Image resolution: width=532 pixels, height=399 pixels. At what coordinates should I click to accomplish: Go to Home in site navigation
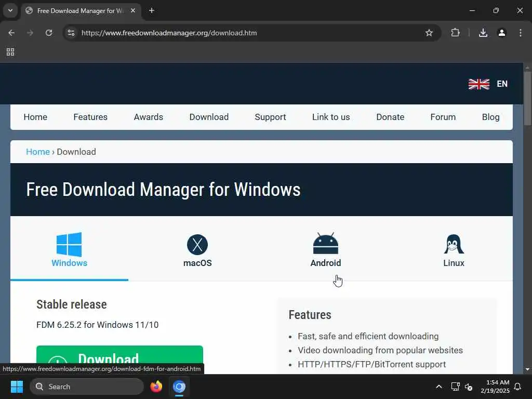pyautogui.click(x=35, y=117)
